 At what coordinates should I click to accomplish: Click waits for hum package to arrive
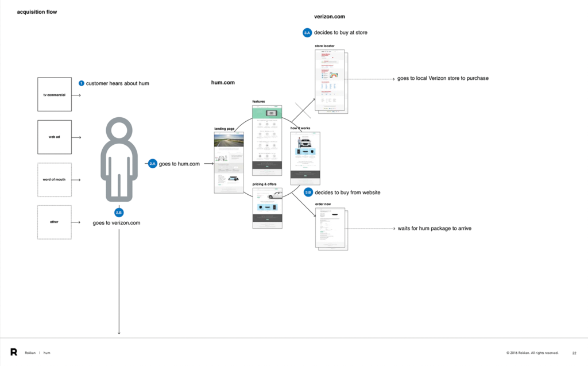click(434, 228)
